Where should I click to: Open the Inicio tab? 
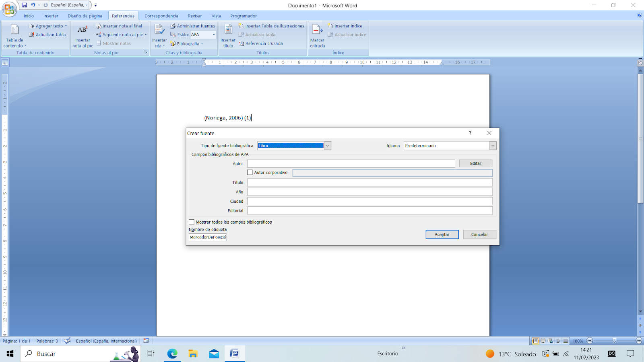[29, 16]
